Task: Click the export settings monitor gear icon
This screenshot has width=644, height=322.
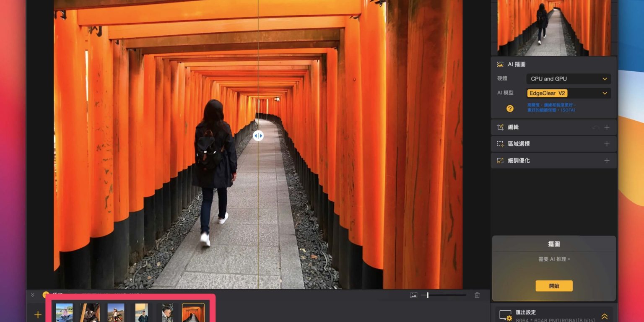Action: tap(506, 316)
